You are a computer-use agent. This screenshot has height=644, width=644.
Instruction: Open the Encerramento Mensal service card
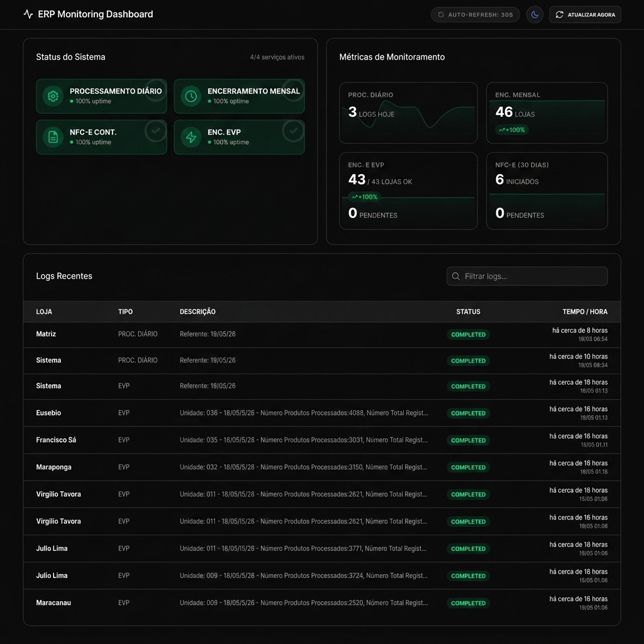239,96
